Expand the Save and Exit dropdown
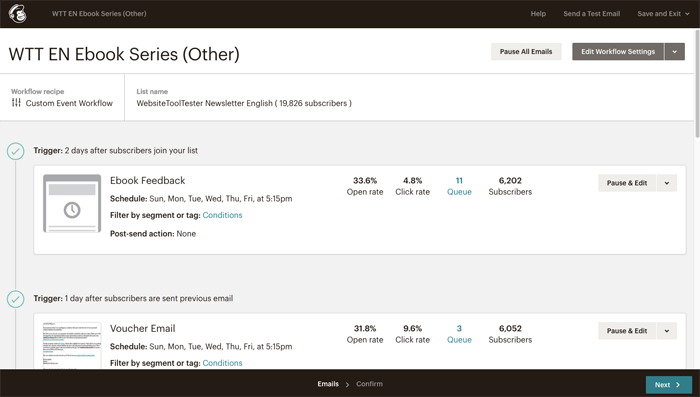This screenshot has height=397, width=700. click(x=663, y=14)
